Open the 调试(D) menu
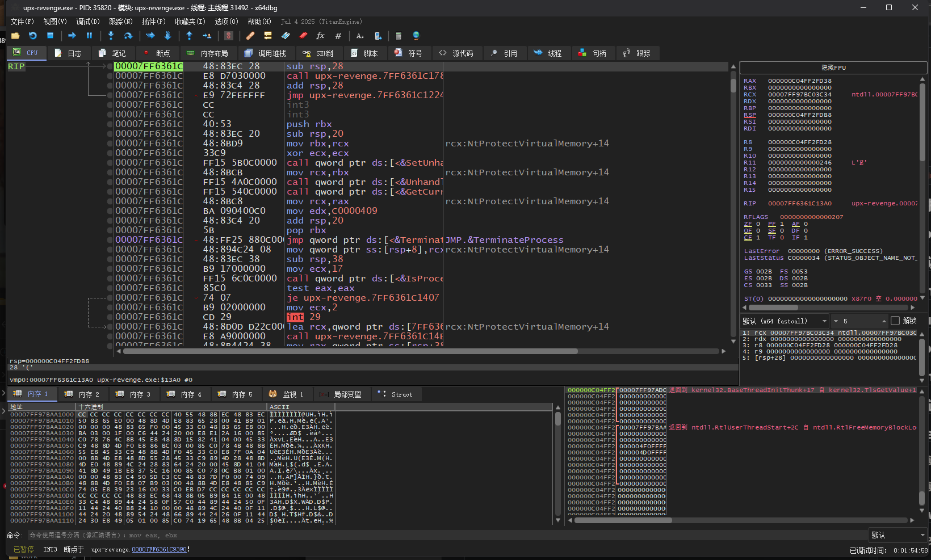 tap(87, 22)
